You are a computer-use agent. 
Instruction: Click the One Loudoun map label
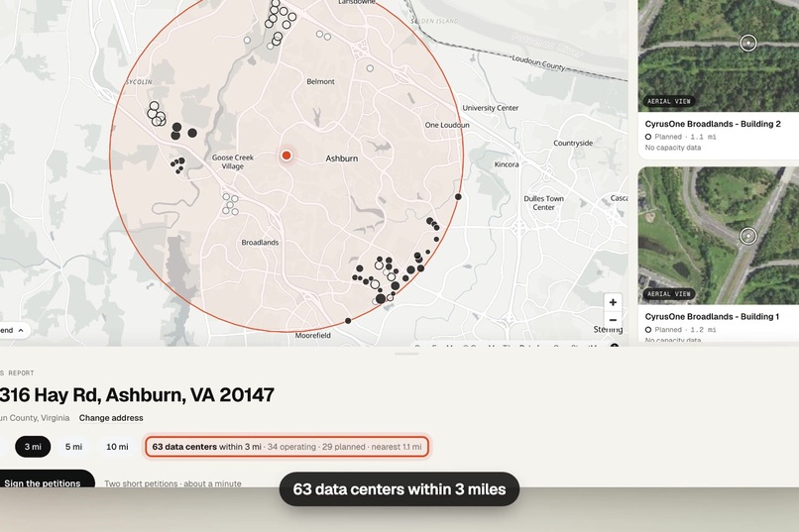[447, 125]
